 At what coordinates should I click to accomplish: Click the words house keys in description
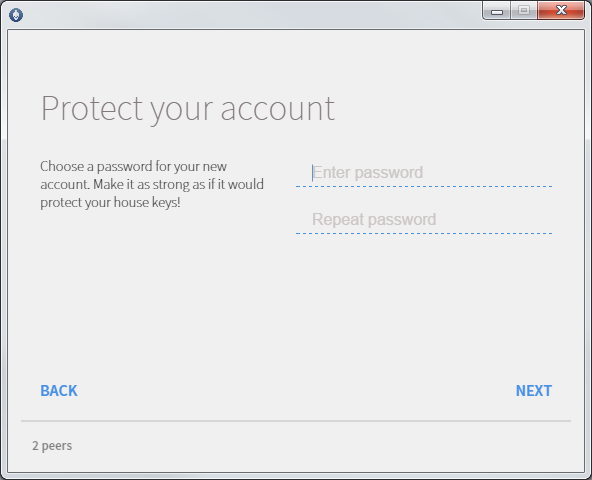147,203
